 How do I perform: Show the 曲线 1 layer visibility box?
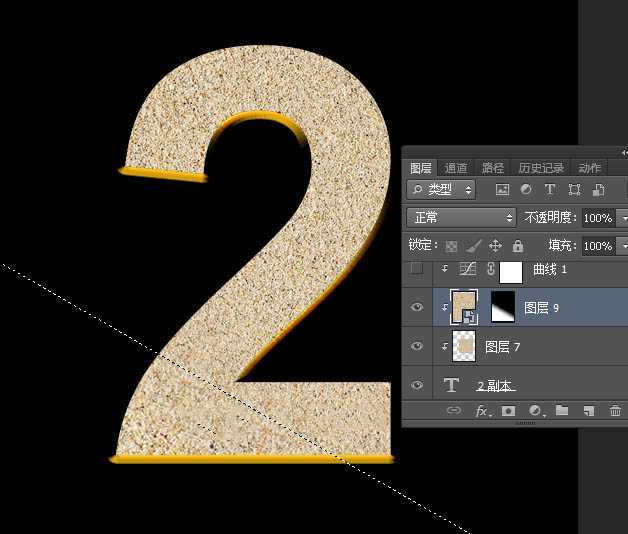(x=417, y=270)
